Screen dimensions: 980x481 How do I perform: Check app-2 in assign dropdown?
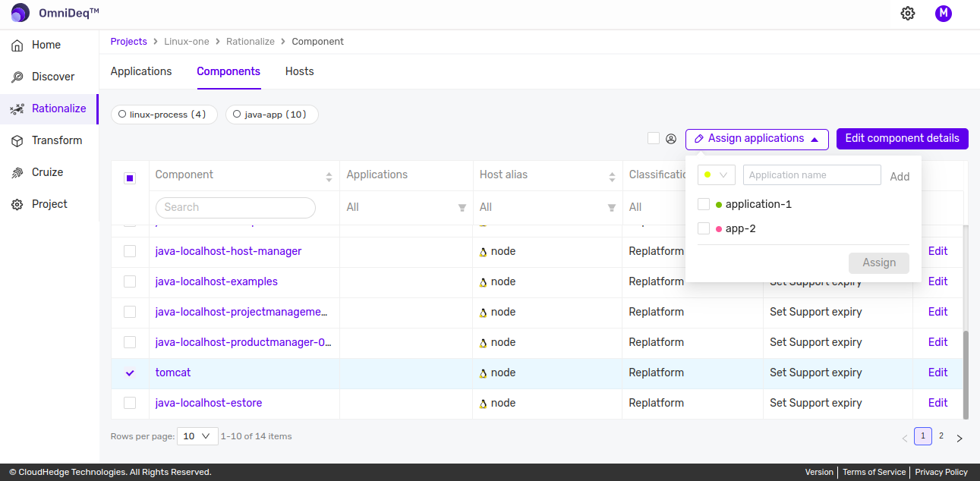point(704,228)
